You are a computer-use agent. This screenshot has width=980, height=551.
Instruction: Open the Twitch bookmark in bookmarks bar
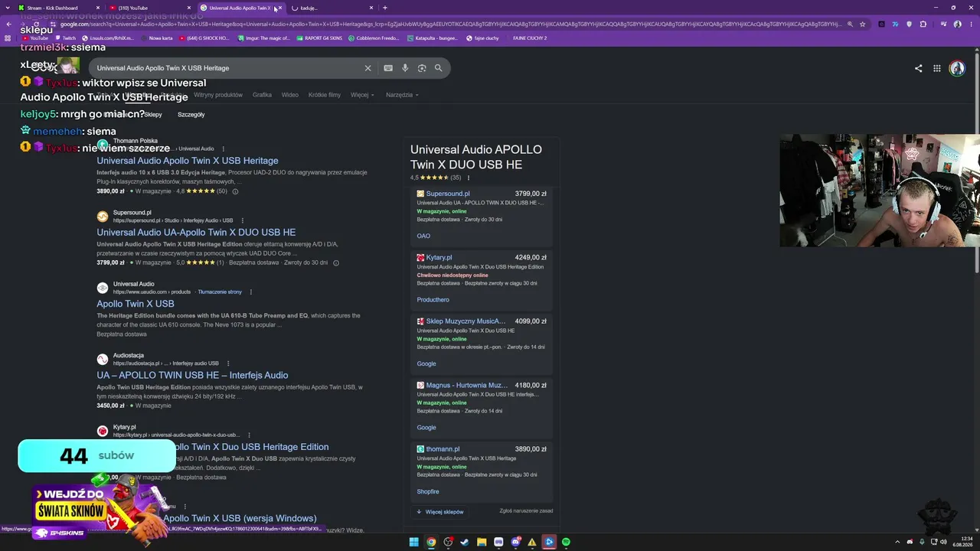(65, 37)
